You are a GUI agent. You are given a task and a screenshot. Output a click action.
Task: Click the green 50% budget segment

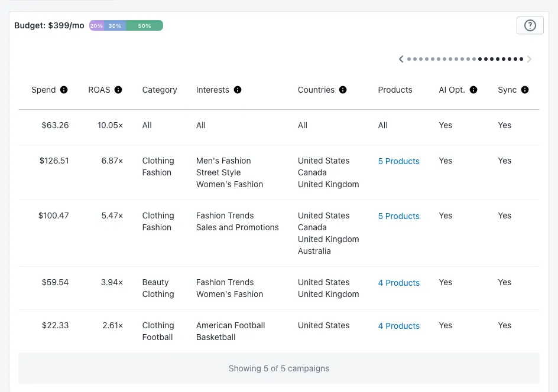click(x=144, y=25)
